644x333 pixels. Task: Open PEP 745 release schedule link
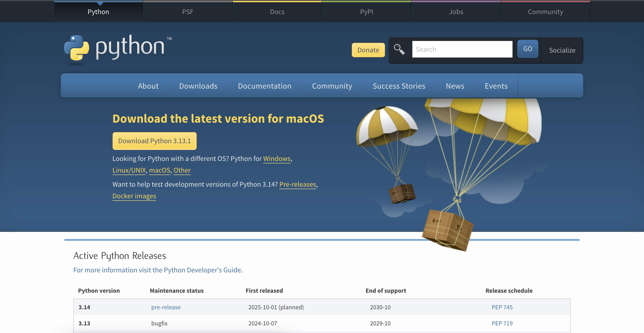click(x=502, y=307)
